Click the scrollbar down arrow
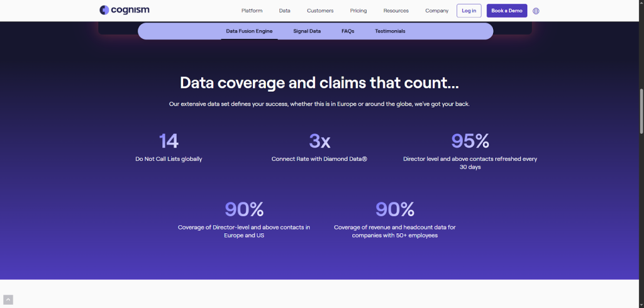The image size is (644, 308). [641, 305]
